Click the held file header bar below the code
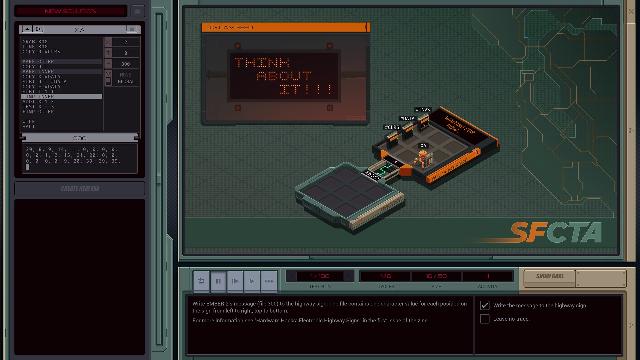The image size is (640, 360). 80,138
